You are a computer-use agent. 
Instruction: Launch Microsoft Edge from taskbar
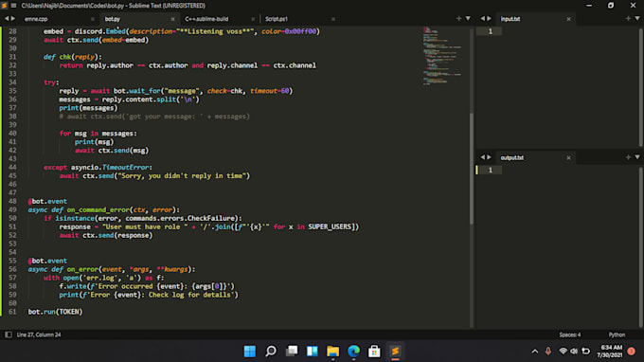[x=353, y=352]
